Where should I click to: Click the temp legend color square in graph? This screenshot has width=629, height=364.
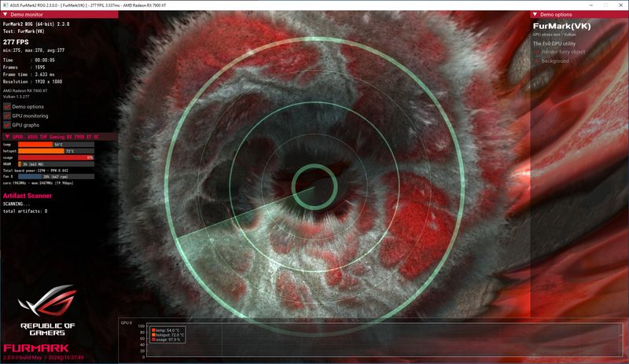click(153, 330)
